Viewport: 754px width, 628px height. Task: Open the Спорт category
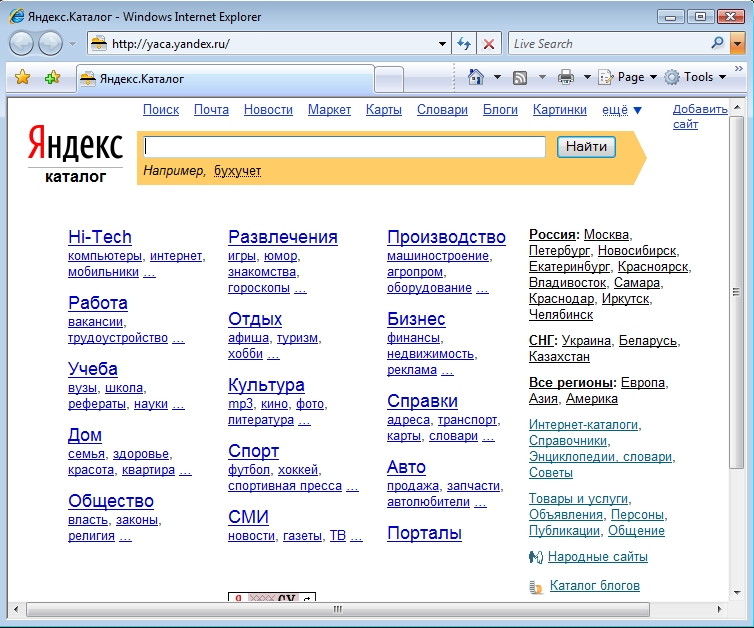coord(253,451)
